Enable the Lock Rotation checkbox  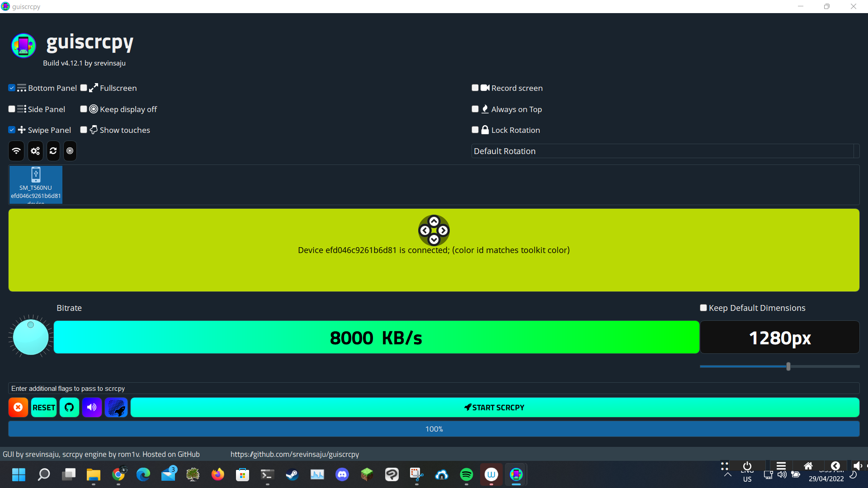[x=475, y=130]
